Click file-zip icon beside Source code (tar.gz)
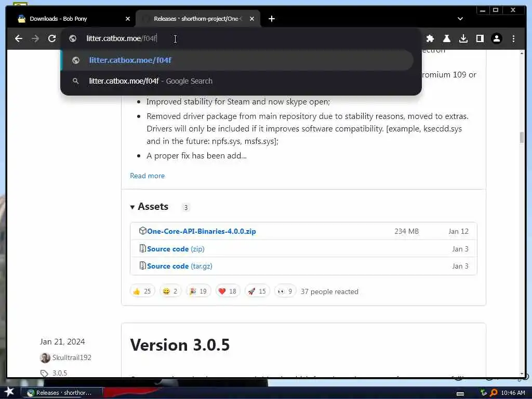 pyautogui.click(x=143, y=265)
